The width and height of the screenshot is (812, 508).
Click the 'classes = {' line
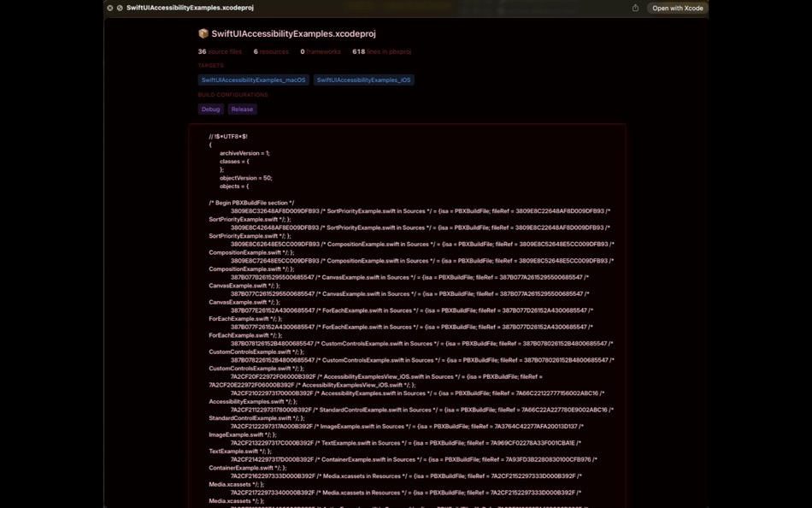click(234, 162)
